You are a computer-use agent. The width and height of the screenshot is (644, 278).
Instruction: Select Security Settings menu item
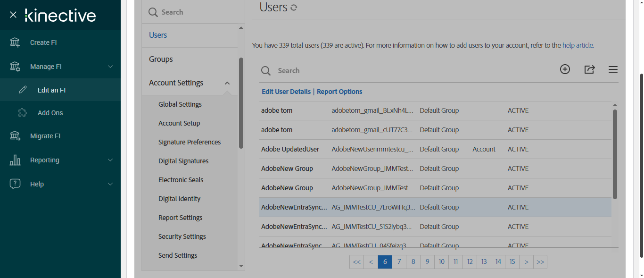pyautogui.click(x=182, y=236)
